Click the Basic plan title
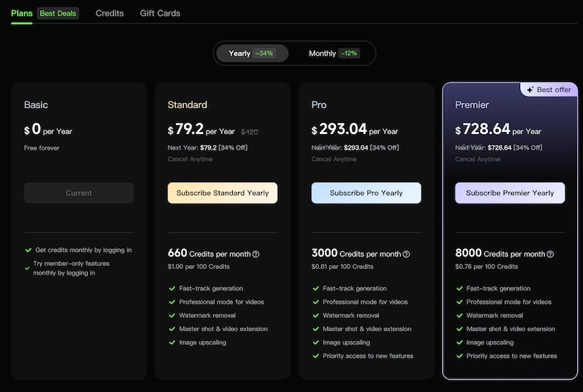The width and height of the screenshot is (583, 392). [x=36, y=104]
